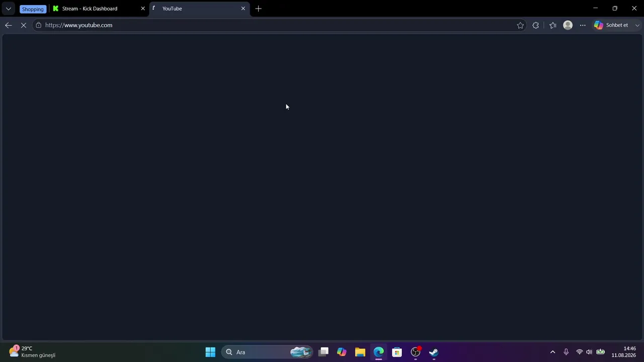Open the browser profile avatar
The width and height of the screenshot is (644, 362).
[x=568, y=25]
